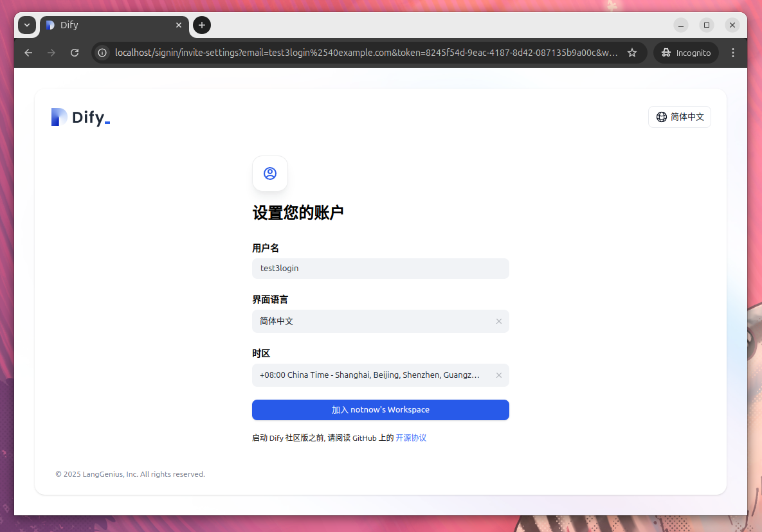
Task: Click the site info icon in the address bar
Action: 102,53
